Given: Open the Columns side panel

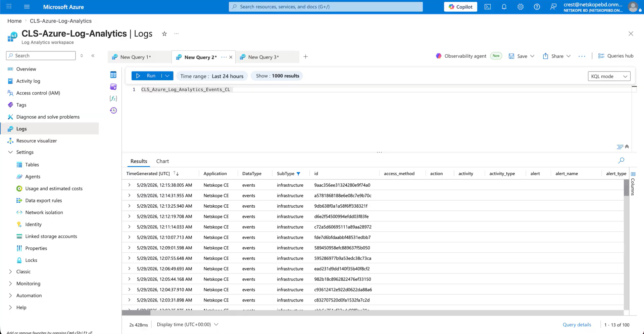Looking at the screenshot, I should coord(633,183).
